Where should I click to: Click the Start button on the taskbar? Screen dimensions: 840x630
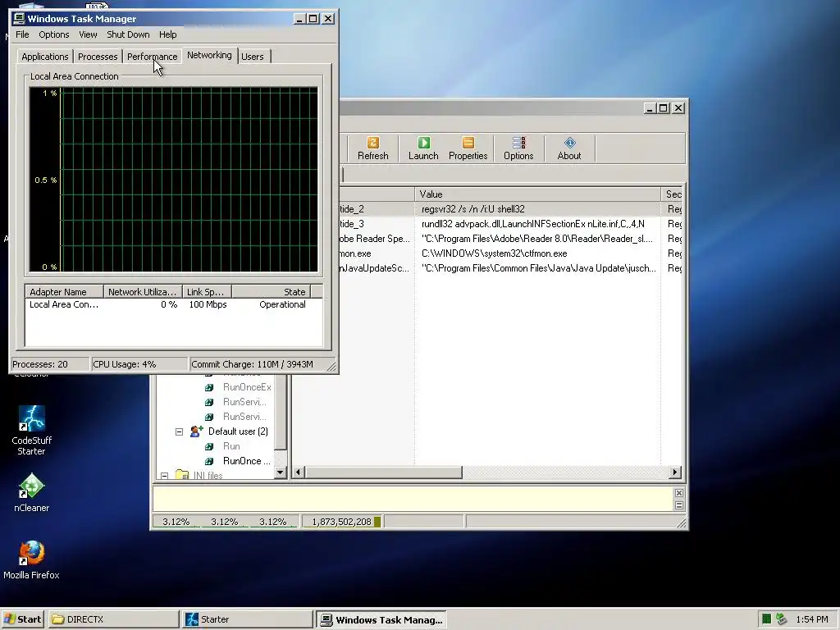click(x=22, y=619)
